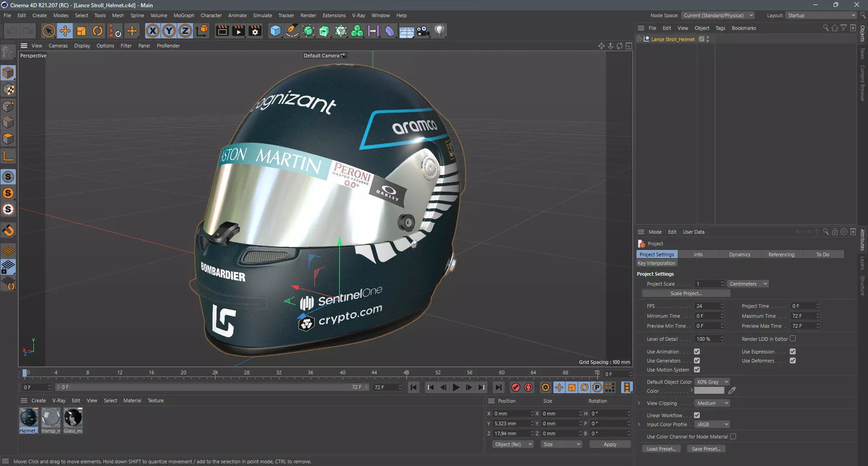Add a Camera object

click(423, 31)
